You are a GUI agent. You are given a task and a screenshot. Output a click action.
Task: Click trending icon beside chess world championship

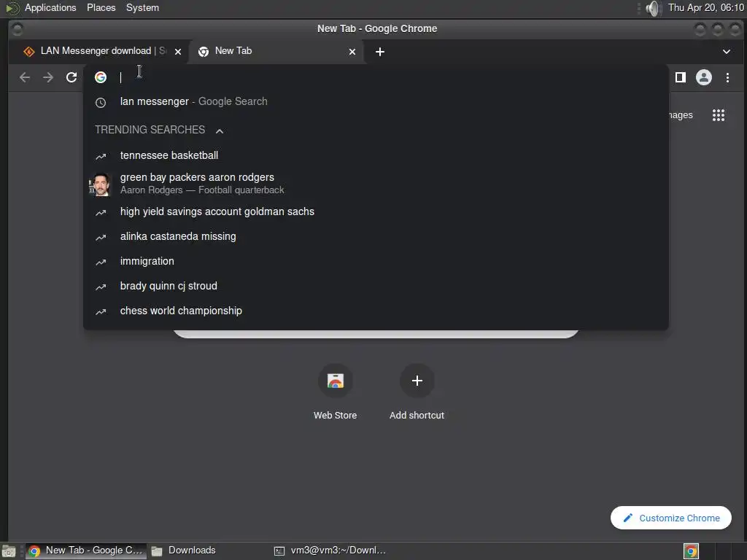101,311
